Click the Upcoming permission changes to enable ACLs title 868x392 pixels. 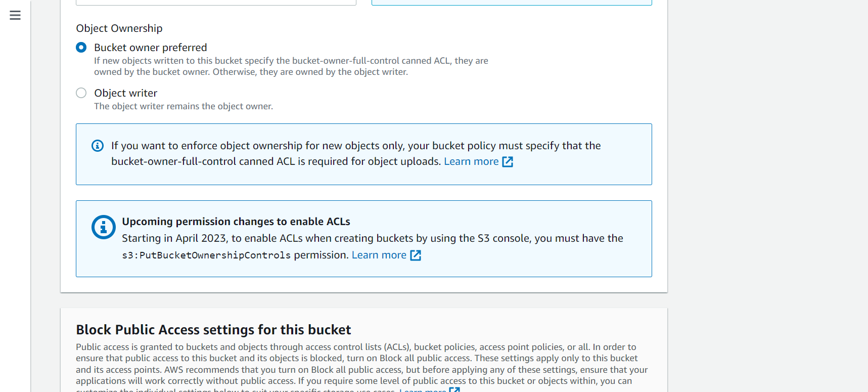point(236,222)
